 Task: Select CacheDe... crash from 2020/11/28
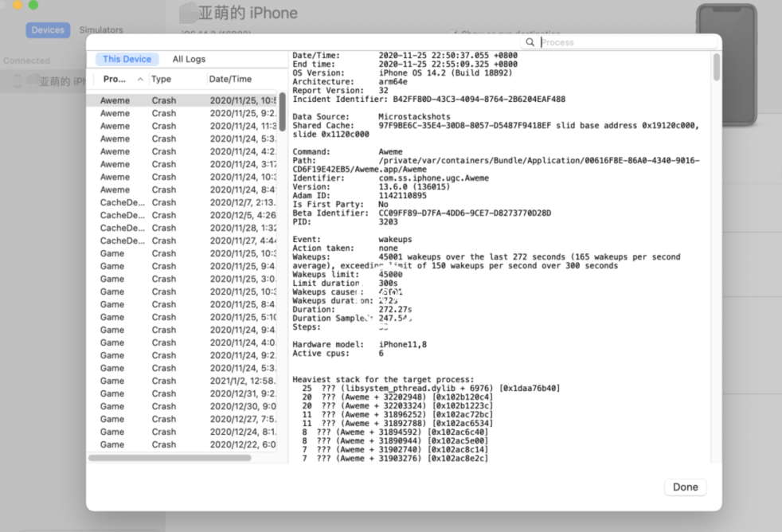click(182, 228)
